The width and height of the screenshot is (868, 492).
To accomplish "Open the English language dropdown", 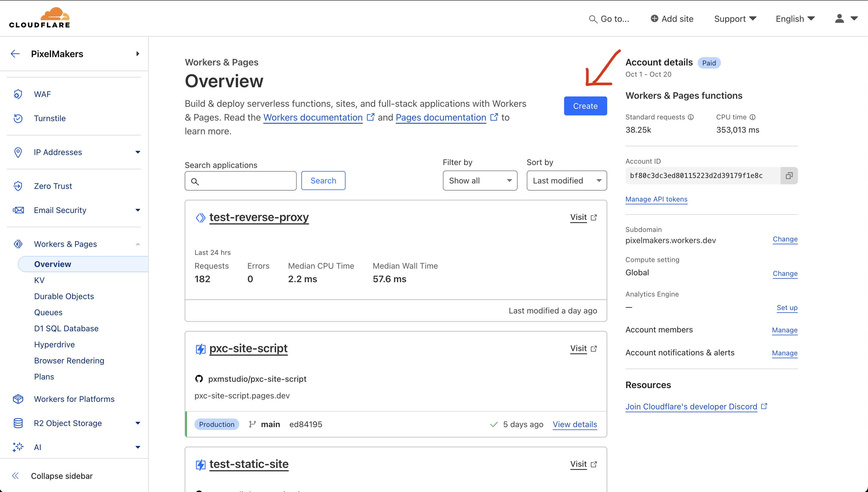I will pyautogui.click(x=795, y=19).
